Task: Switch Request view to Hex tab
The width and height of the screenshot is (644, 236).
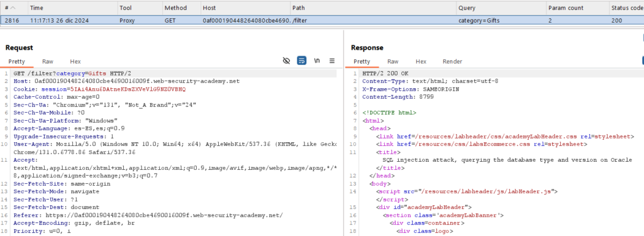Action: click(75, 62)
